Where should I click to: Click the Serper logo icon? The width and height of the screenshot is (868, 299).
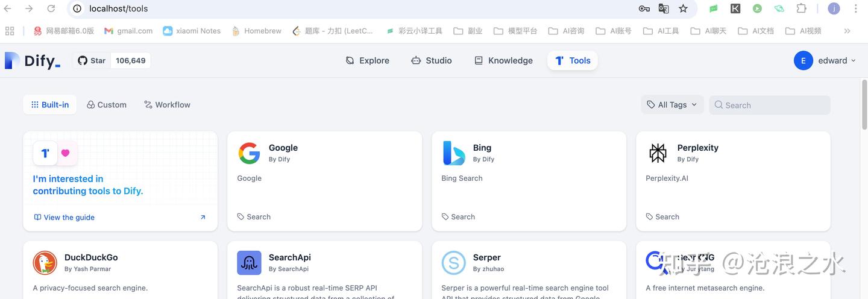[453, 263]
